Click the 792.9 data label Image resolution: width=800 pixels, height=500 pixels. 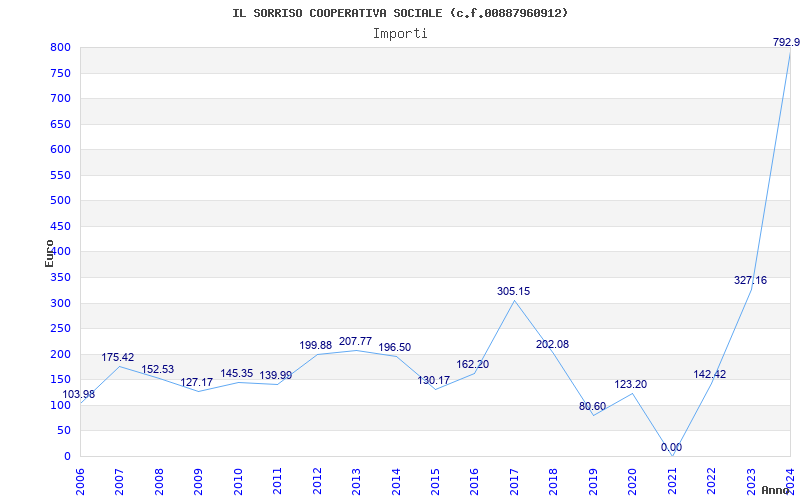coord(786,42)
